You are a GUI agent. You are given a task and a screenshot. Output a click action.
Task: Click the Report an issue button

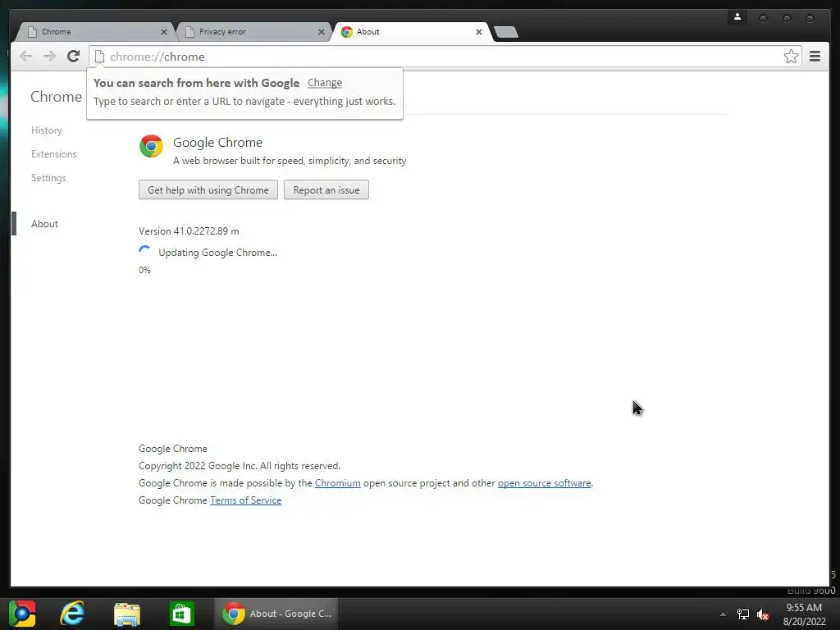[x=326, y=189]
